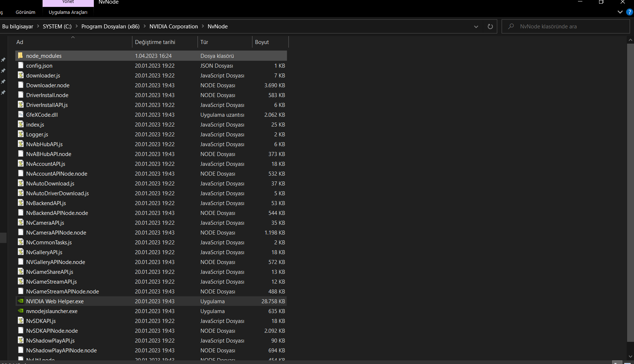The width and height of the screenshot is (634, 364).
Task: Click the NvBackendAPI.js script icon
Action: 21,203
